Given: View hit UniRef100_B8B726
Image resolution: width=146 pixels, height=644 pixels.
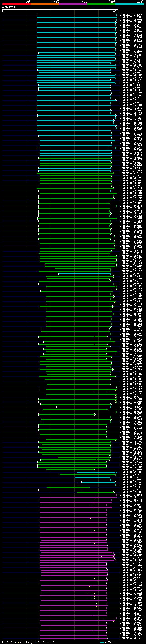Looking at the screenshot, I should [131, 261].
